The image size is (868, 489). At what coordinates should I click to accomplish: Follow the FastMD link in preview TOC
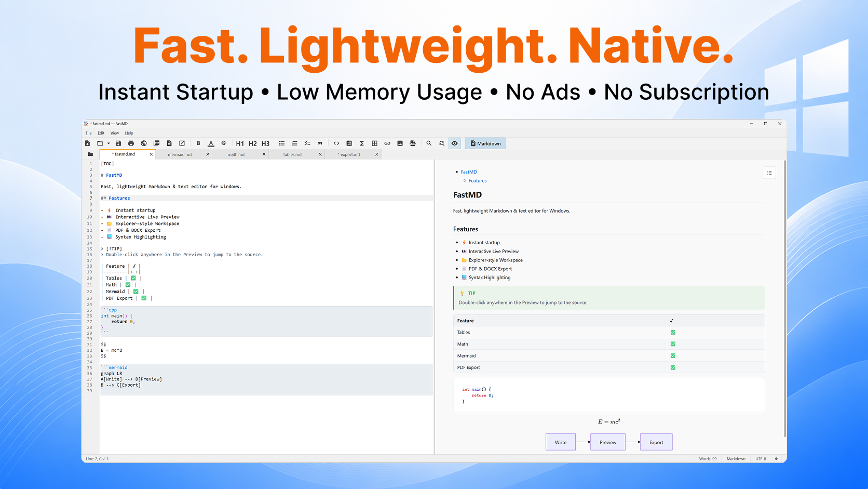tap(469, 172)
